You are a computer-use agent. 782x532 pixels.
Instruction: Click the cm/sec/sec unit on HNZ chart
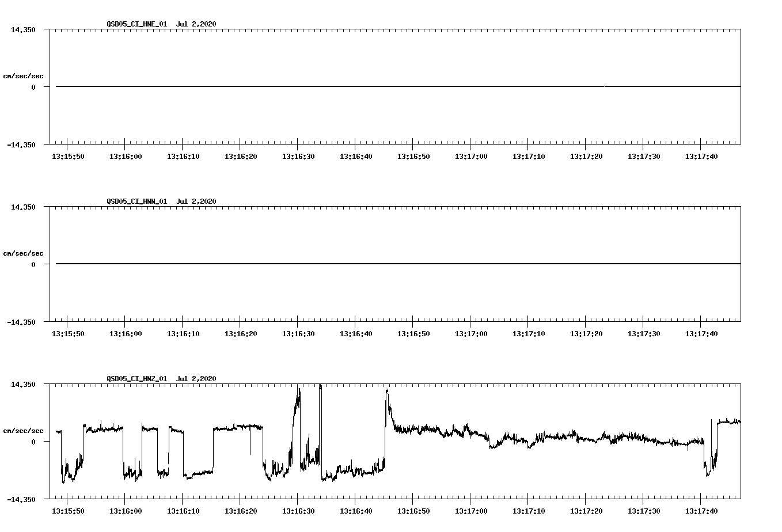23,431
